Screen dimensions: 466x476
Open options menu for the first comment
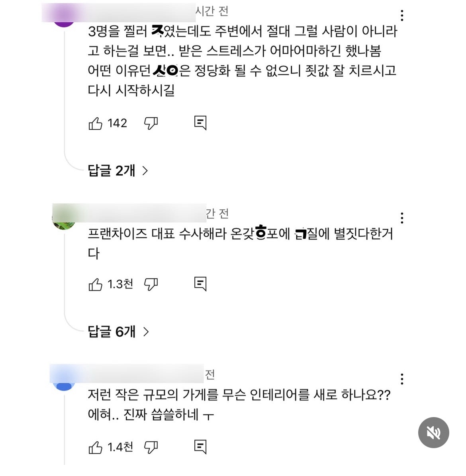pos(402,16)
